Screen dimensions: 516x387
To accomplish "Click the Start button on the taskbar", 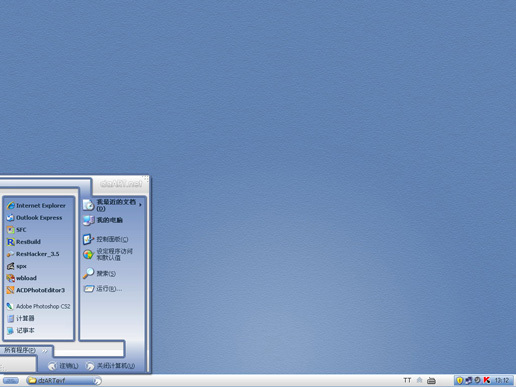I will [11, 380].
